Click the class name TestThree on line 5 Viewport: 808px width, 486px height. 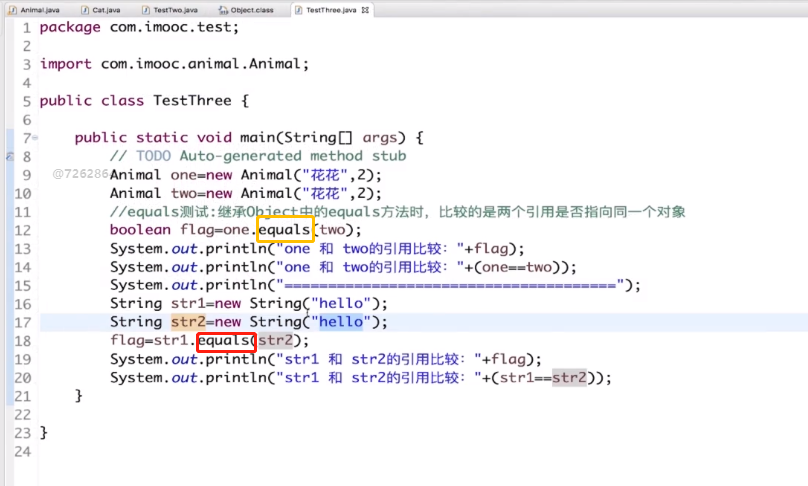(x=192, y=100)
